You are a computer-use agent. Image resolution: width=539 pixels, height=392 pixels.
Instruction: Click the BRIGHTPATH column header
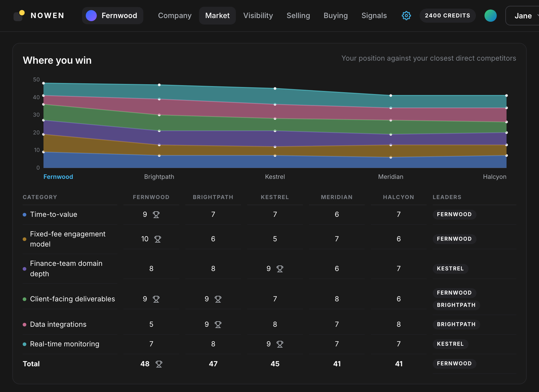point(213,197)
